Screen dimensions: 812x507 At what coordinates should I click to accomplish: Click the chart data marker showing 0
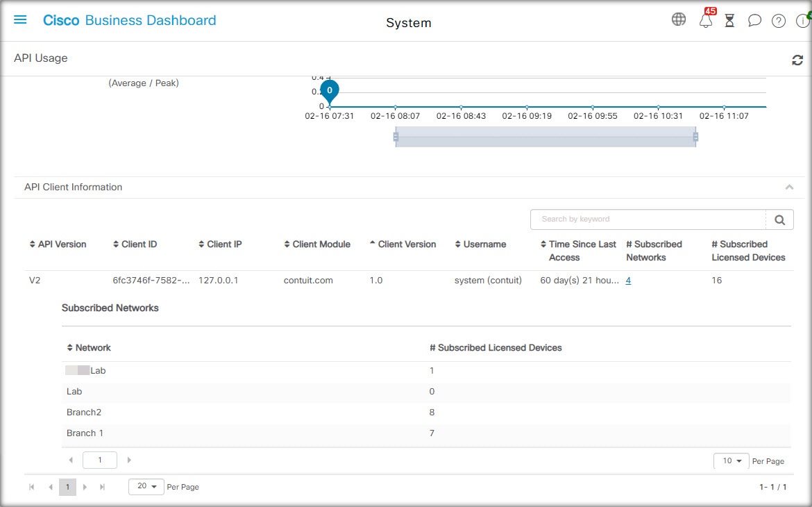(330, 91)
